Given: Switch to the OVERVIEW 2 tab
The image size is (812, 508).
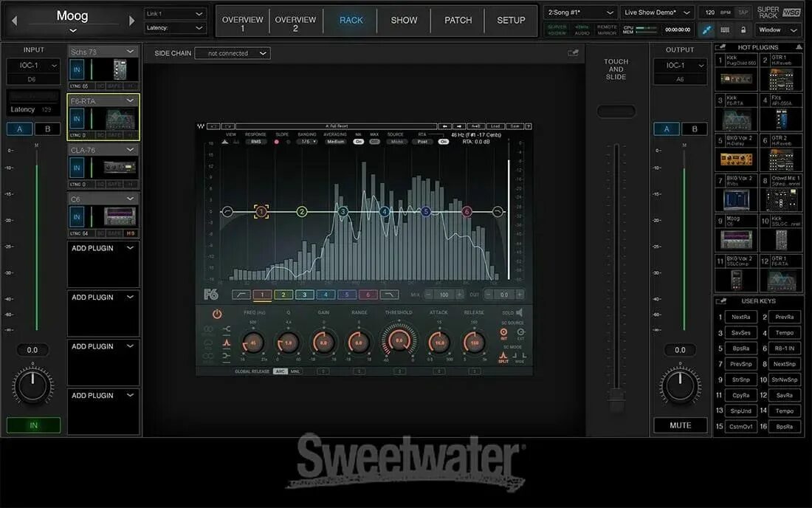Looking at the screenshot, I should tap(295, 24).
